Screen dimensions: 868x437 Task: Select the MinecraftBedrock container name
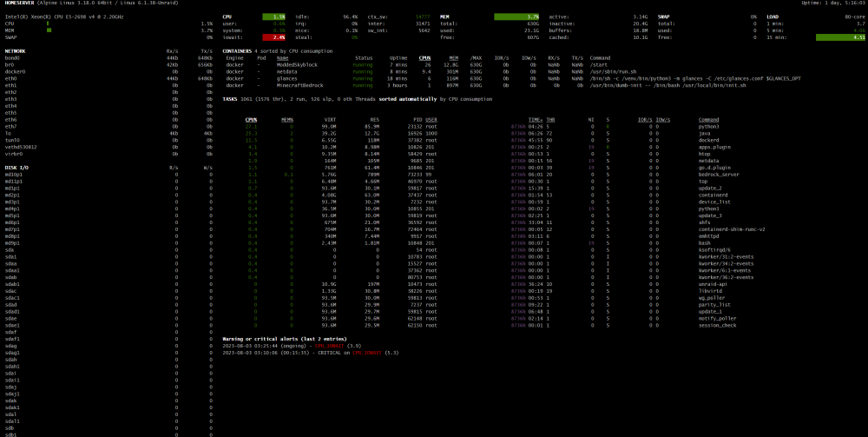click(x=299, y=85)
